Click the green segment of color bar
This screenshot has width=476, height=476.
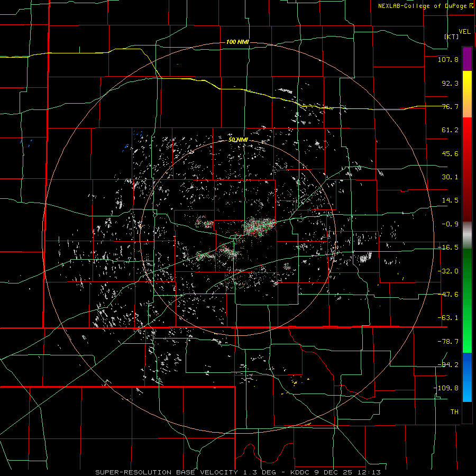[467, 300]
